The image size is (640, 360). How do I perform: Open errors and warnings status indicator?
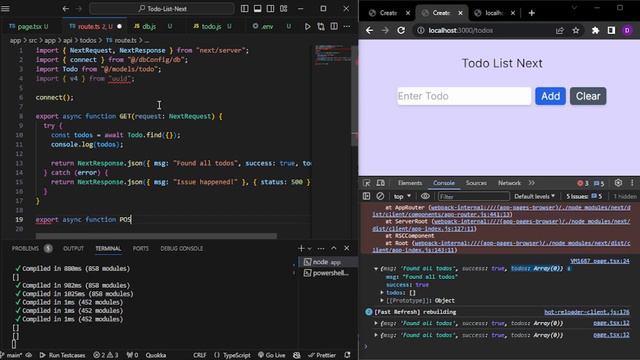106,355
